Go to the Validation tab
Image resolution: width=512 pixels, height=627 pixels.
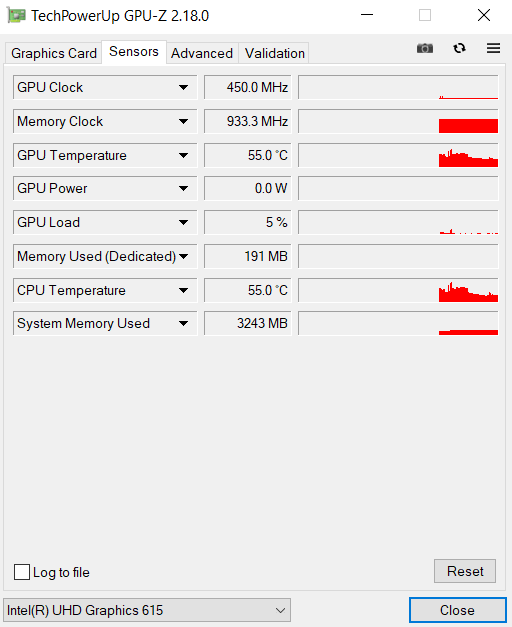tap(274, 53)
